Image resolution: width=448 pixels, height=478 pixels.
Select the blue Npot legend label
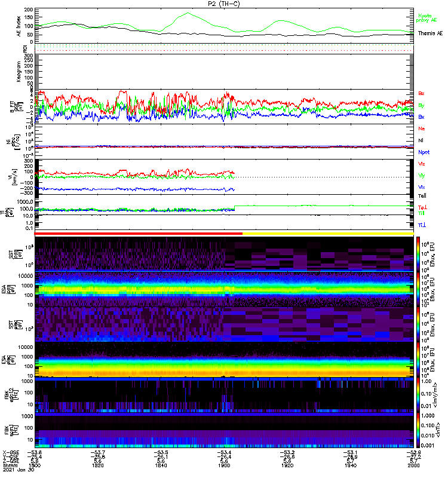[x=424, y=152]
